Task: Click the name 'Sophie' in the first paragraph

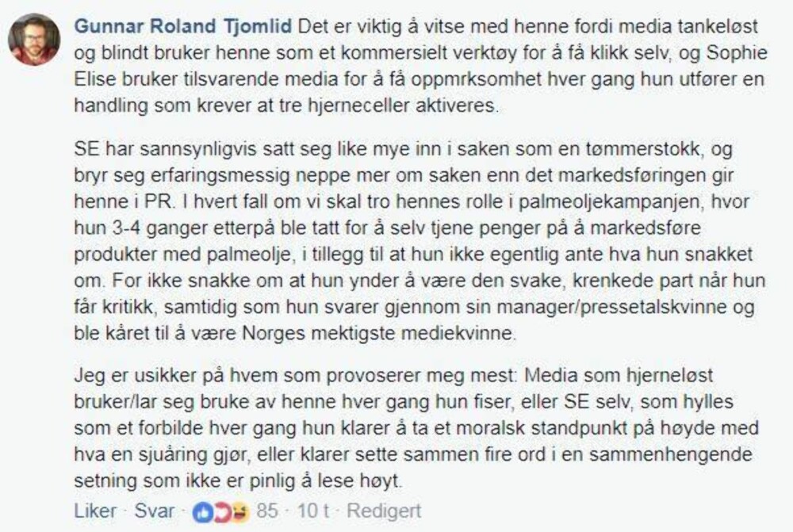Action: tap(737, 53)
